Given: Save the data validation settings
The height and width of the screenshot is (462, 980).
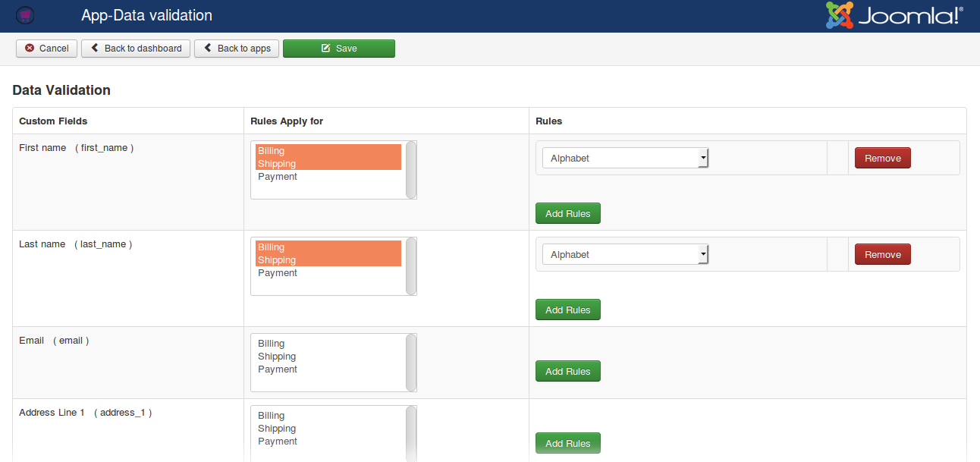Looking at the screenshot, I should (x=338, y=49).
